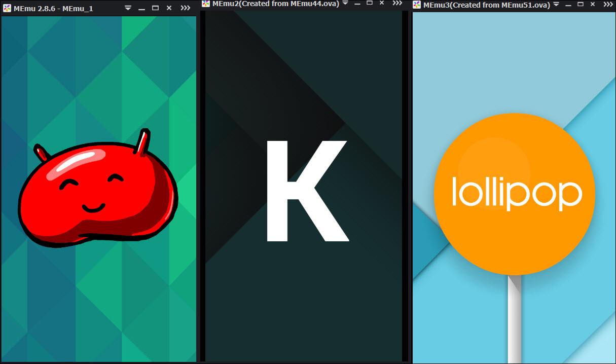The image size is (616, 364).
Task: Click the MEmu_1 window app icon
Action: tap(7, 9)
